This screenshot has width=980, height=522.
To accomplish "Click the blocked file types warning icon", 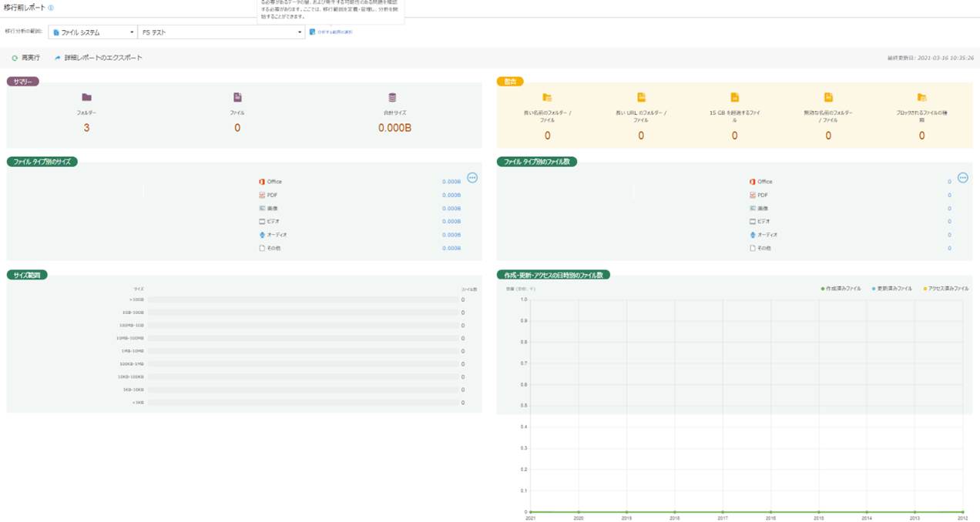I will tap(922, 98).
